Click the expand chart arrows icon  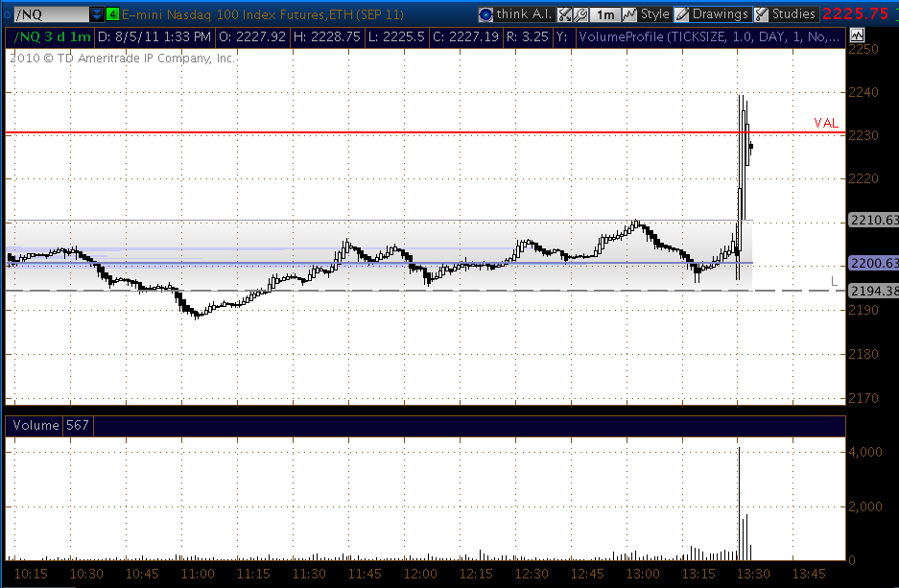click(x=565, y=14)
